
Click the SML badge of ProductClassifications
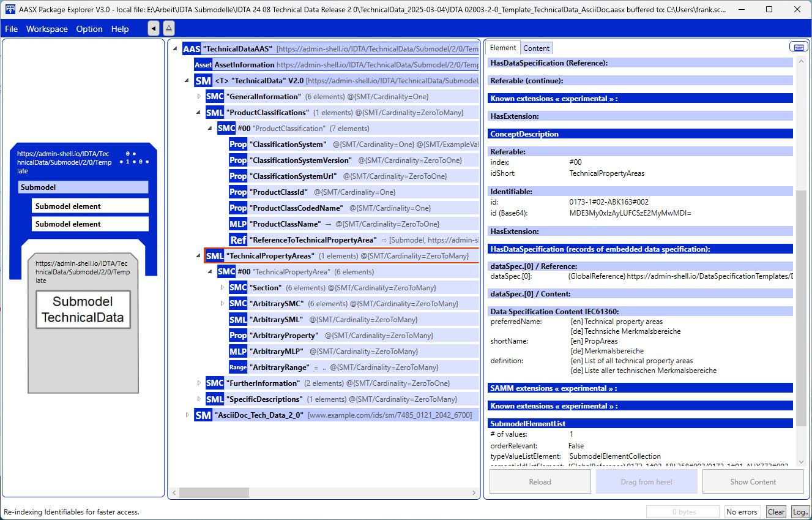(215, 113)
